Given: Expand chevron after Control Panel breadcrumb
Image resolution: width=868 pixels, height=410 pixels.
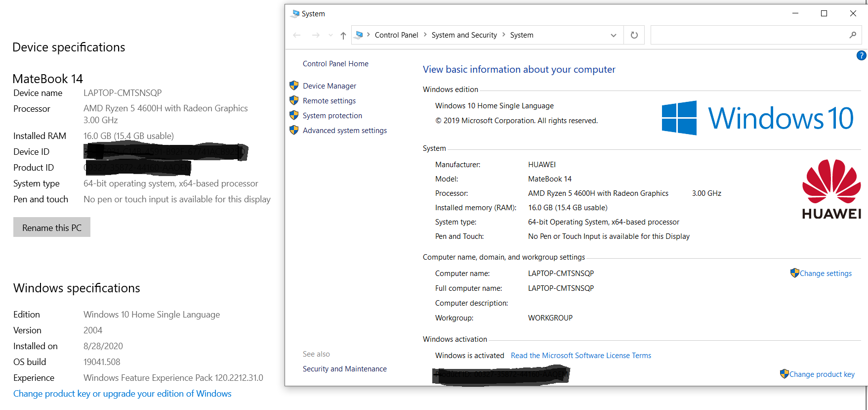Looking at the screenshot, I should pos(425,35).
